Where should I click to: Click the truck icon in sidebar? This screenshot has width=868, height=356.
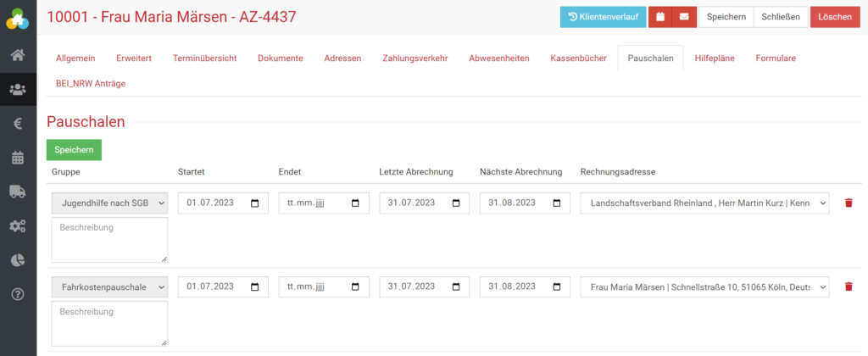(18, 192)
